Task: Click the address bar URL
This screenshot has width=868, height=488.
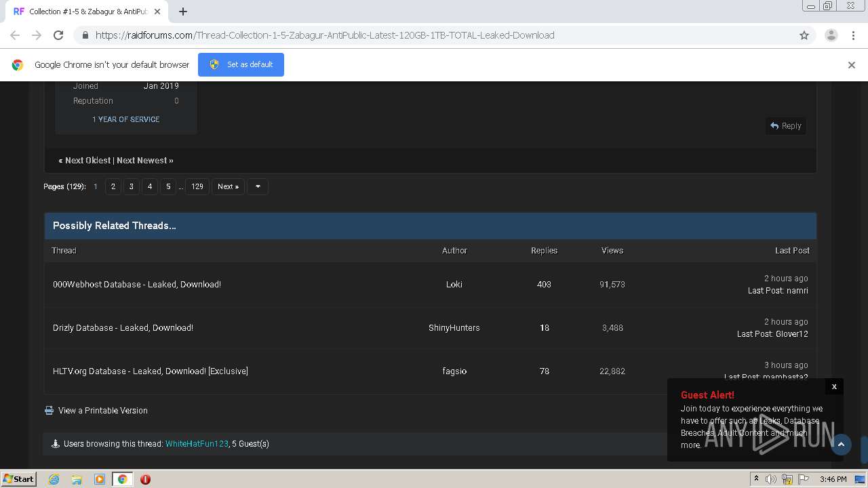Action: tap(325, 35)
